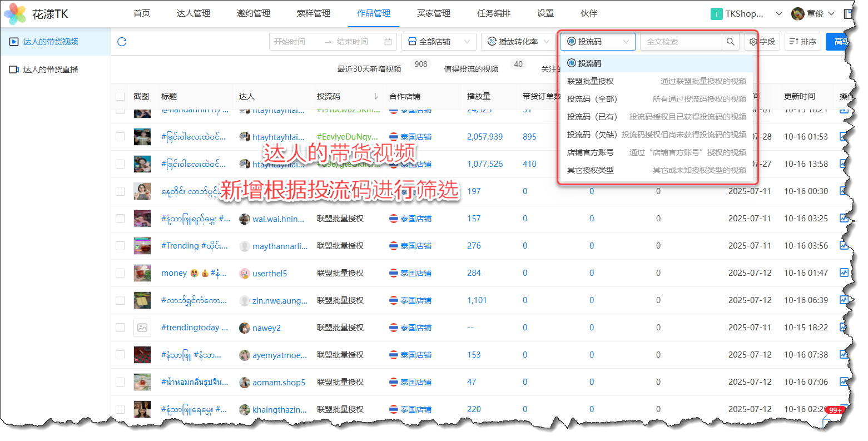The width and height of the screenshot is (868, 441).
Task: Open the 99+ notification badge
Action: pyautogui.click(x=835, y=410)
